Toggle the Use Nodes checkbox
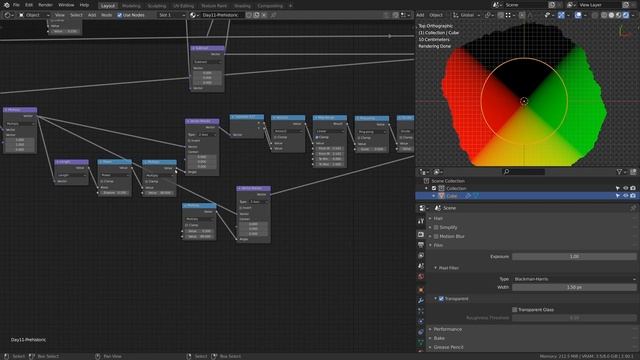640x360 pixels. (x=120, y=15)
